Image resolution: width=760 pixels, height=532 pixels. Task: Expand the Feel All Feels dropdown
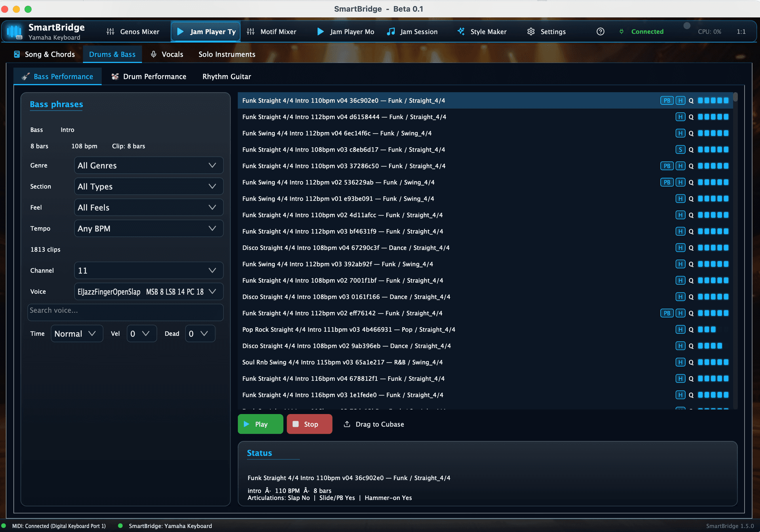pyautogui.click(x=148, y=207)
